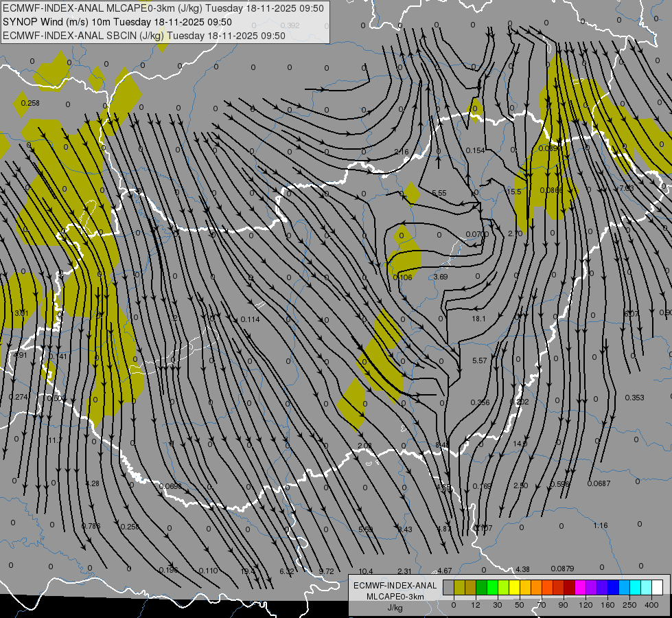Select the 9.72 map value
The width and height of the screenshot is (672, 618).
[x=327, y=571]
